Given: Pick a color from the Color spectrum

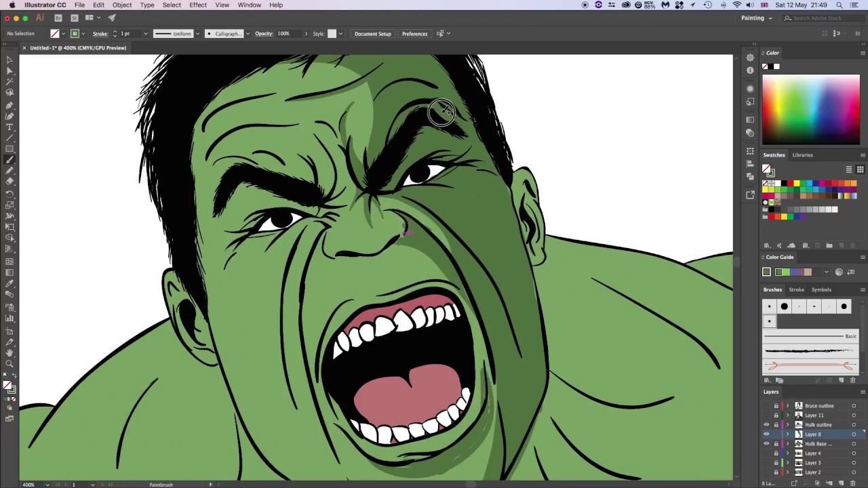Looking at the screenshot, I should [x=811, y=109].
